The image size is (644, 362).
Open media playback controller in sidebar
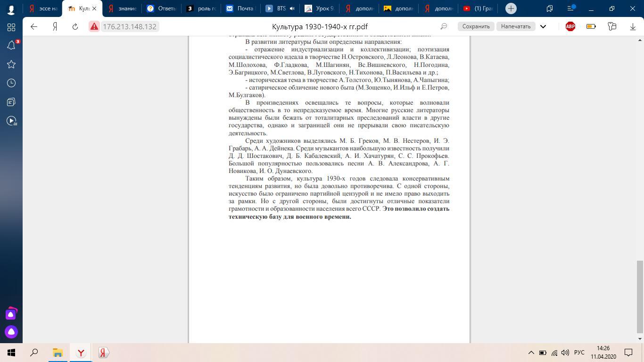tap(11, 121)
